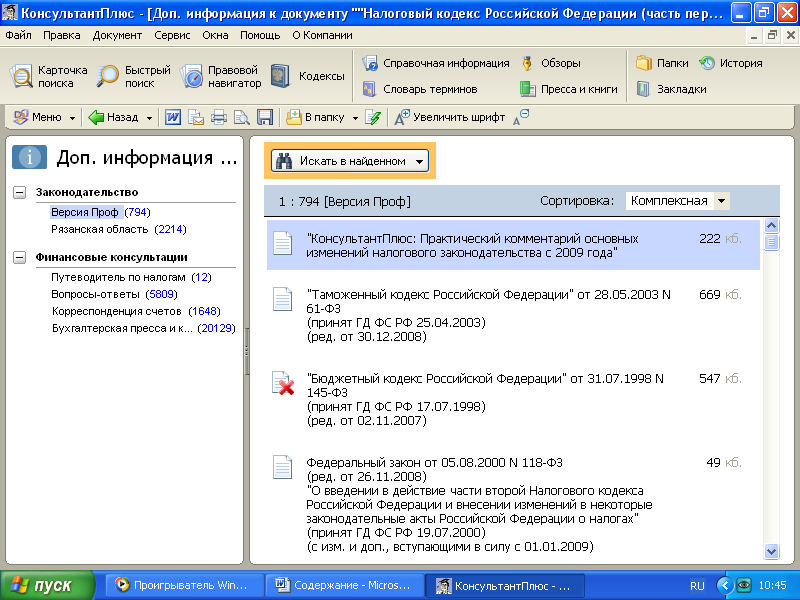
Task: Open the Правка menu
Action: click(x=61, y=35)
